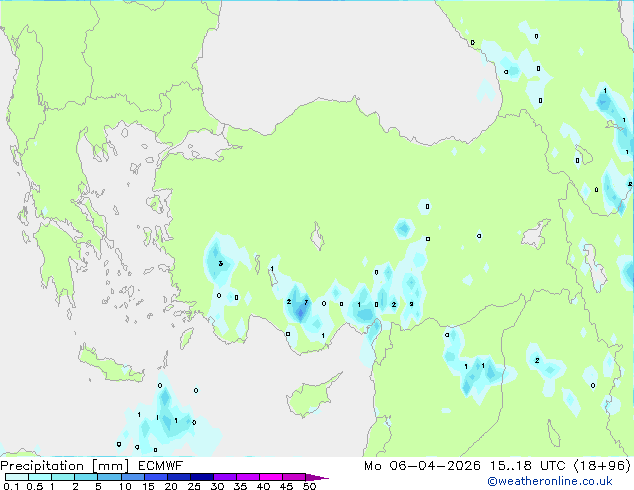The height and width of the screenshot is (490, 634).
Task: Click the '50' legend tick label
Action: click(309, 486)
